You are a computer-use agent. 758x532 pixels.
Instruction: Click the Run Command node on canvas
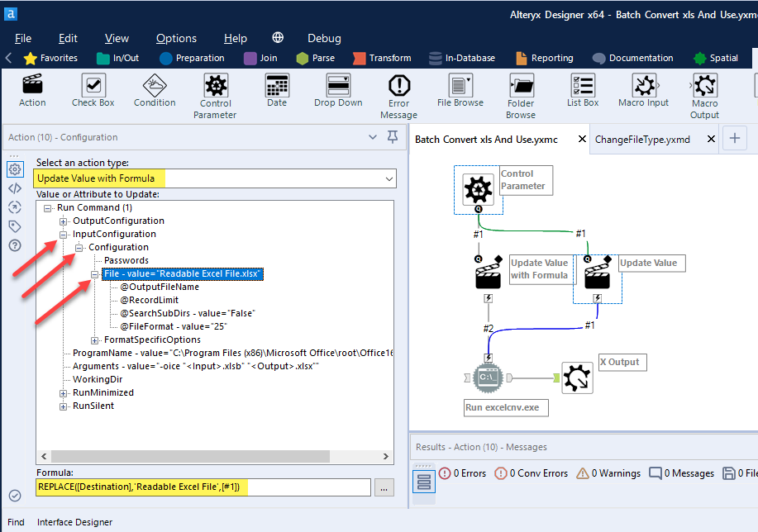pyautogui.click(x=488, y=378)
